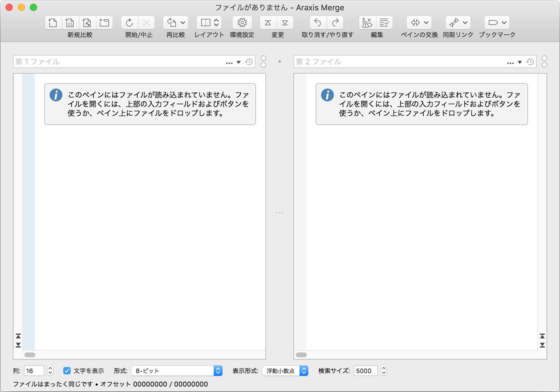Screen dimensions: 560x392
Task: Open the ブックマーク toolbar menu
Action: 497,23
